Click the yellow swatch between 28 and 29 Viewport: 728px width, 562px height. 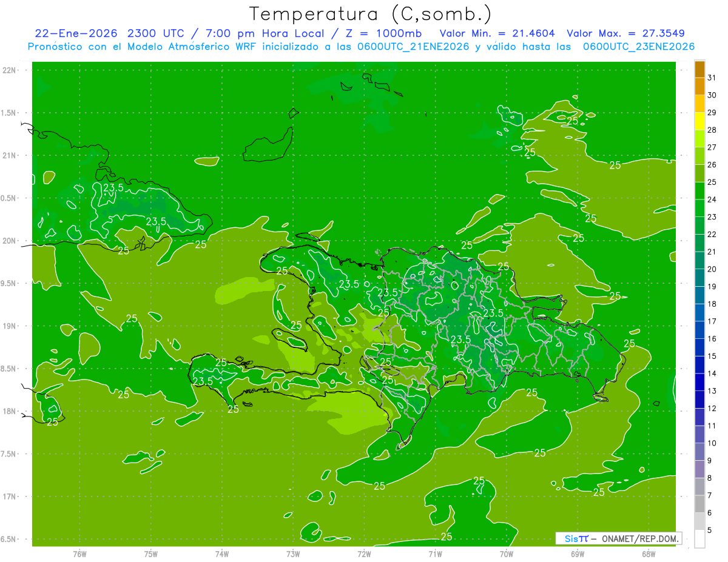[x=699, y=121]
